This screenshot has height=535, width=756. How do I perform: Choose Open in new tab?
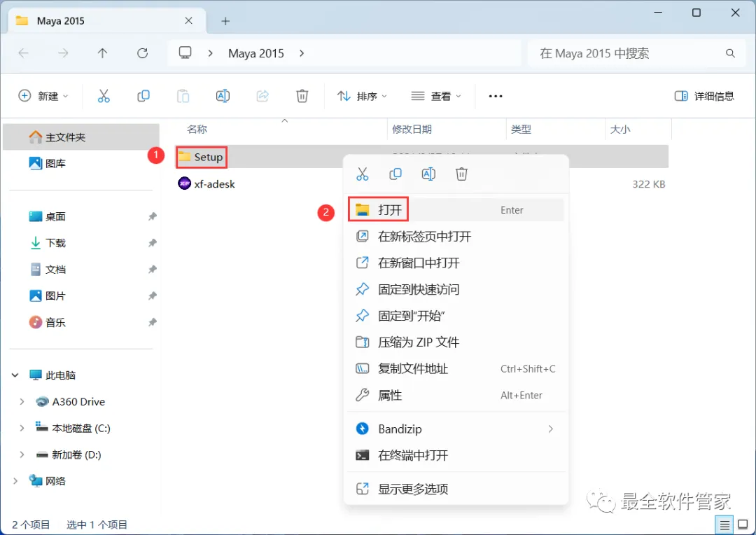coord(455,237)
